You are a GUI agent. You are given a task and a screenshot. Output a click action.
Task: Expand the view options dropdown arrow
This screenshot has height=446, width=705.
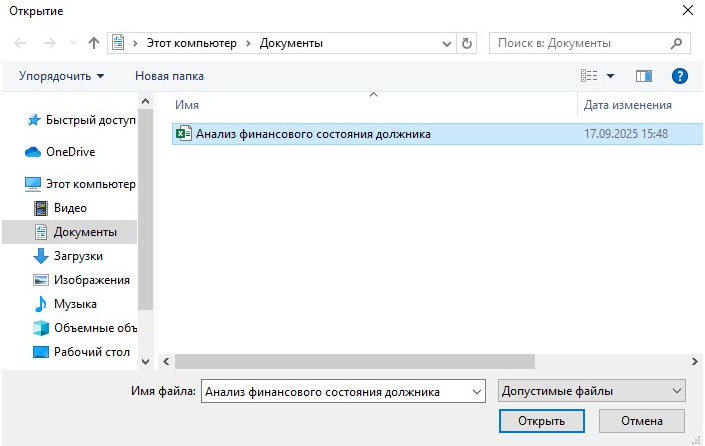[x=611, y=76]
